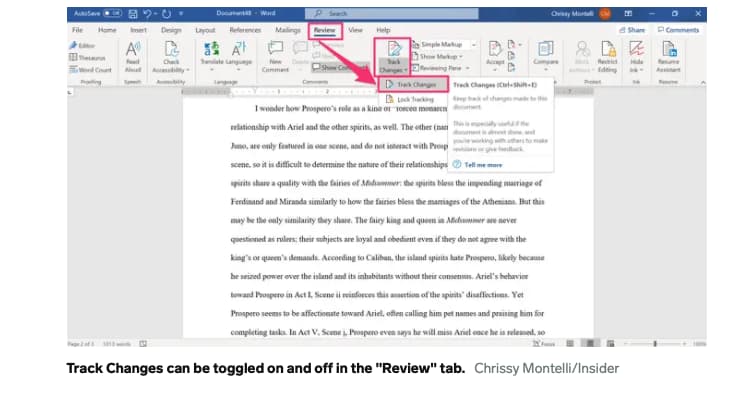Click the Comments button
This screenshot has width=745, height=395.
point(678,29)
